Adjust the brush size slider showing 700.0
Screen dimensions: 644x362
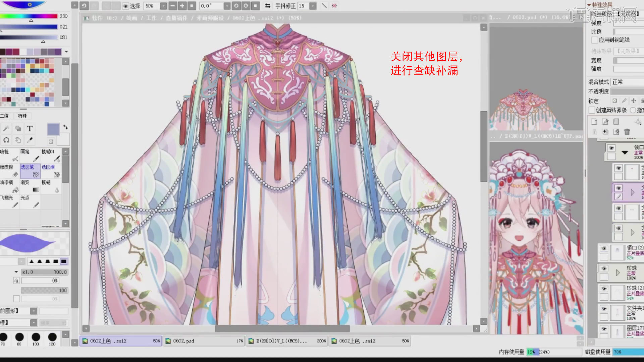pyautogui.click(x=45, y=272)
